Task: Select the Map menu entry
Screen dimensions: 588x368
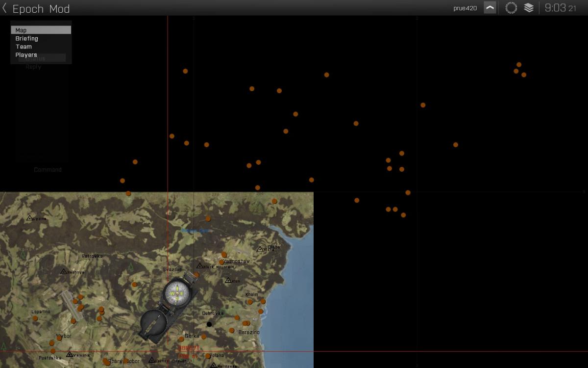Action: tap(41, 30)
